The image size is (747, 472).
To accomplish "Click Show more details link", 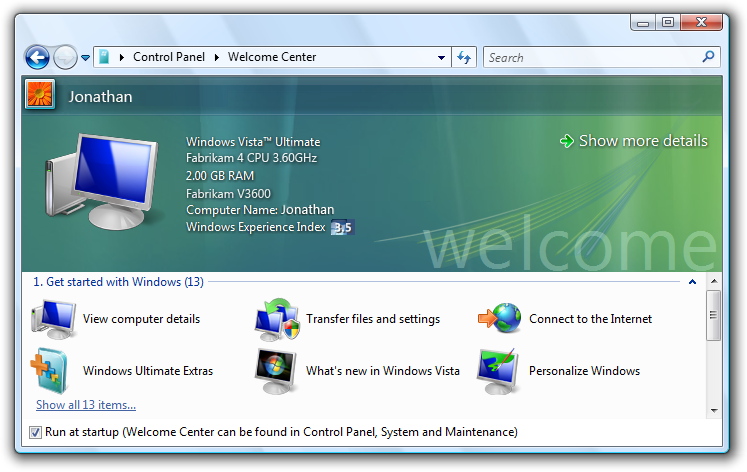I will [643, 141].
